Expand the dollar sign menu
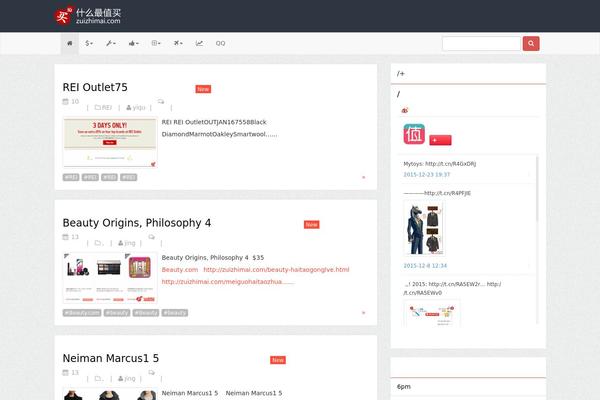 point(89,43)
